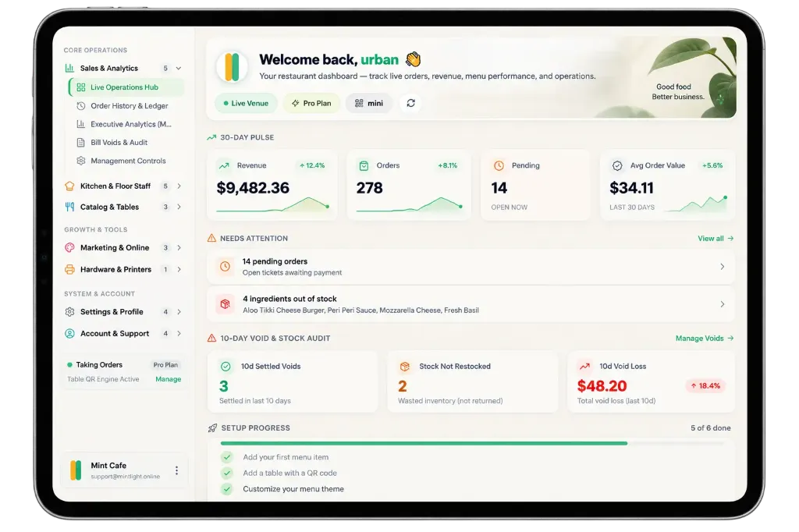
Task: Click the Pending clock icon
Action: click(499, 165)
